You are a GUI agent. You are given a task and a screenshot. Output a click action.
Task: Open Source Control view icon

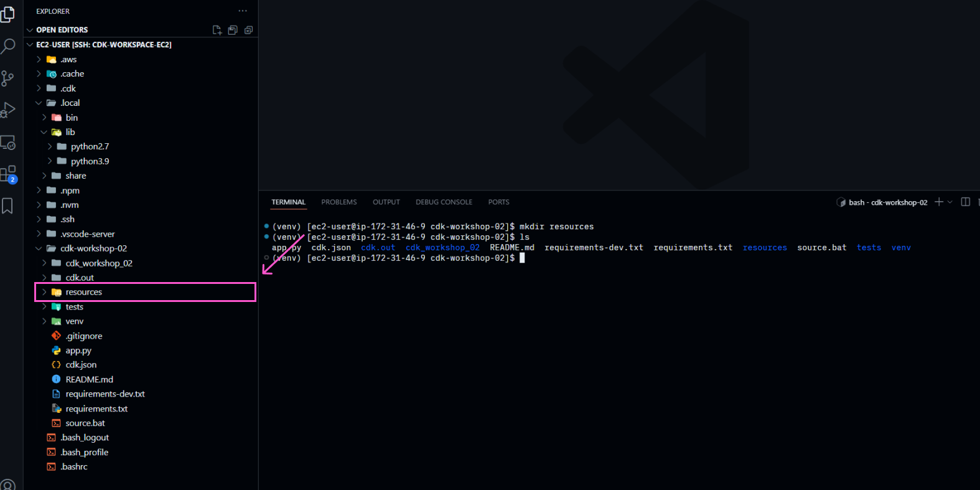tap(7, 78)
